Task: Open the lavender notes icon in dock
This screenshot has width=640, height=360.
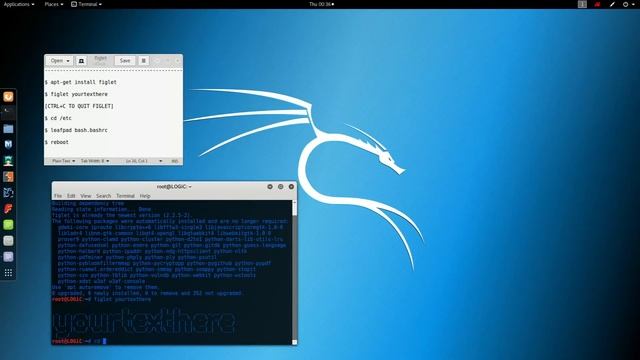Action: pos(8,257)
